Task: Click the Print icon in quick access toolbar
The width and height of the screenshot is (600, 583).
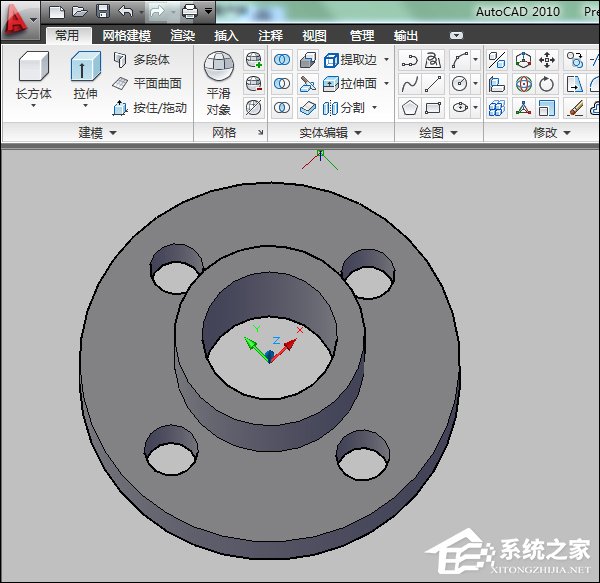Action: click(x=189, y=12)
